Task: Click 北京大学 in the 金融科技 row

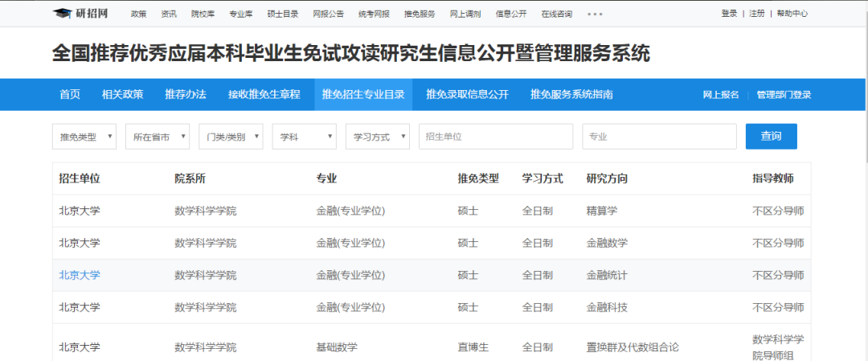Action: click(x=80, y=307)
